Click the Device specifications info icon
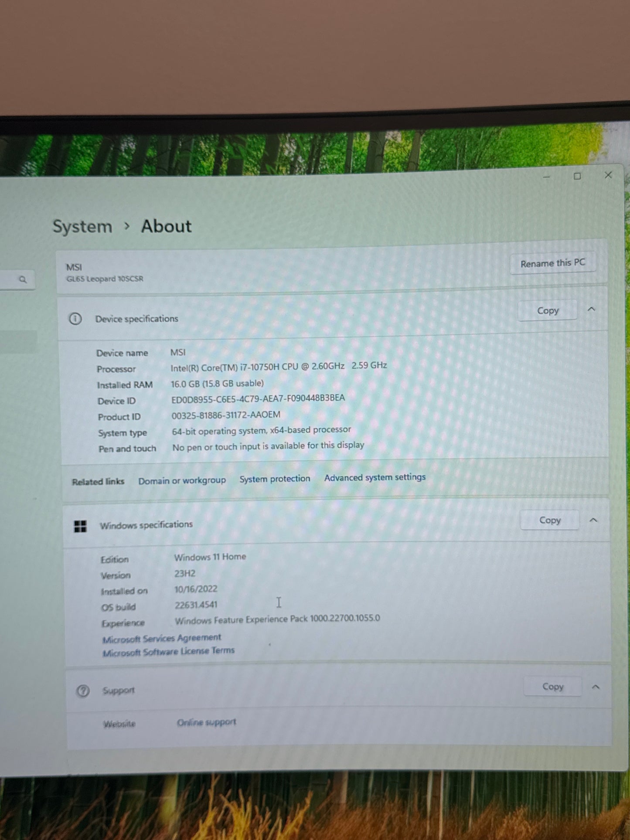Viewport: 630px width, 840px height. click(75, 319)
